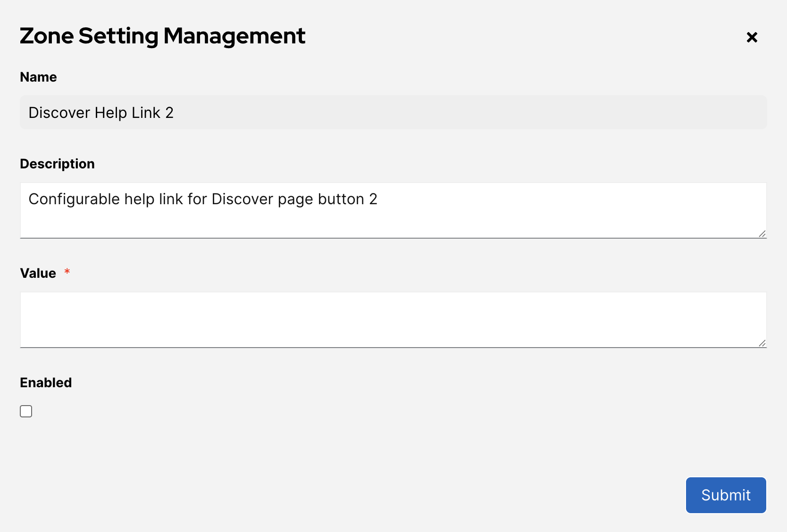Close the Zone Setting Management dialog
This screenshot has height=532, width=787.
(752, 37)
